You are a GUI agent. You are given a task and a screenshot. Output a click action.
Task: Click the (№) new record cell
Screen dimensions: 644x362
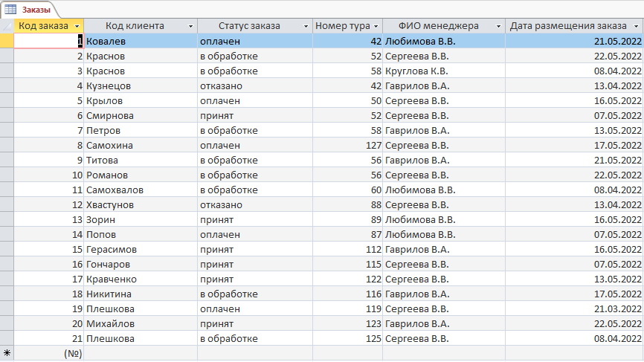coord(49,353)
